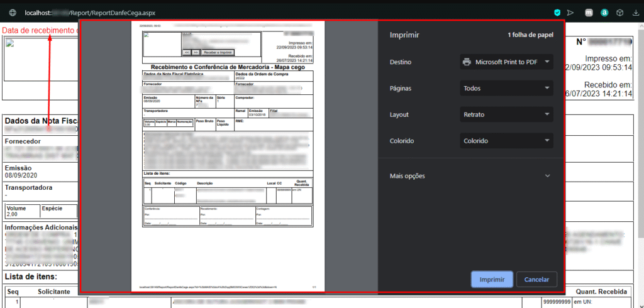Click the Cancelar button

[536, 279]
